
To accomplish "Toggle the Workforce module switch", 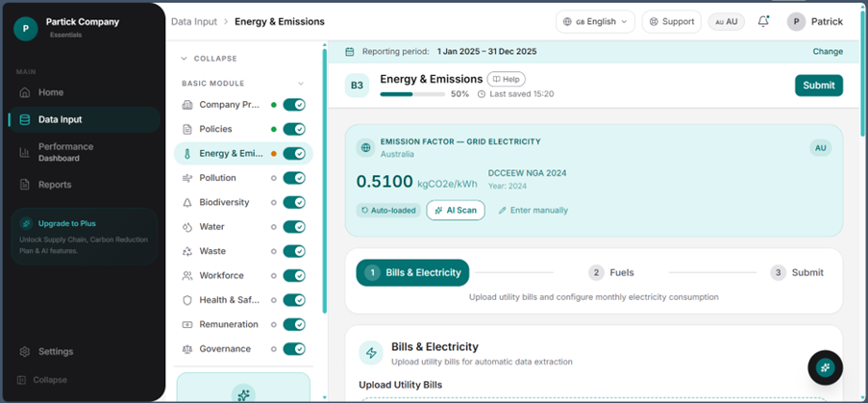I will [x=294, y=275].
